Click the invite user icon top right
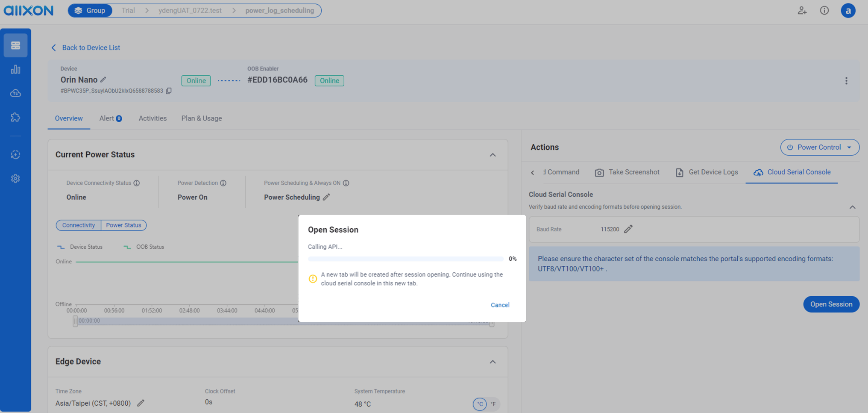Viewport: 868px width, 413px height. click(802, 11)
